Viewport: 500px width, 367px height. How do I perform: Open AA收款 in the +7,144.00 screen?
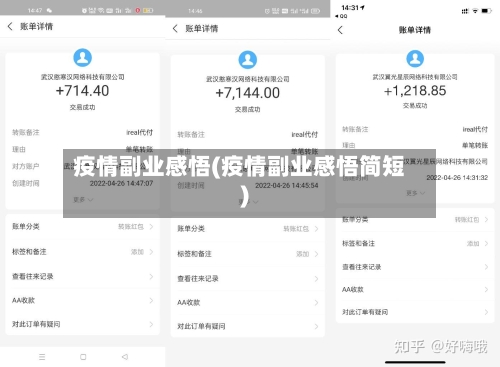tap(248, 303)
